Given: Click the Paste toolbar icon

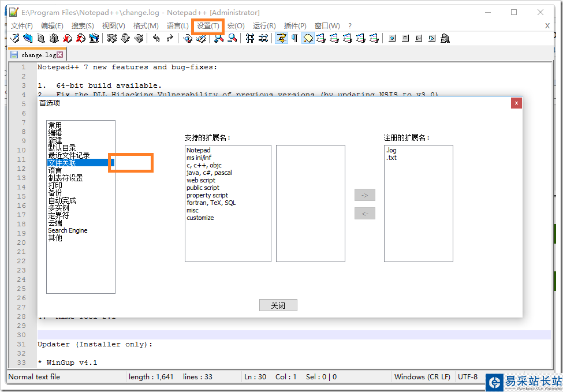Looking at the screenshot, I should pos(139,38).
